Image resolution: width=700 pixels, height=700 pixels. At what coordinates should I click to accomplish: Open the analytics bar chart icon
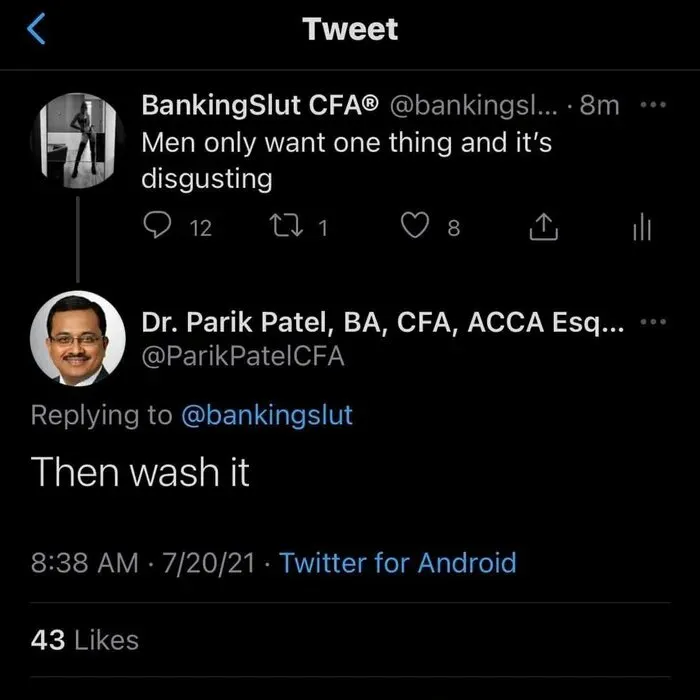[642, 227]
